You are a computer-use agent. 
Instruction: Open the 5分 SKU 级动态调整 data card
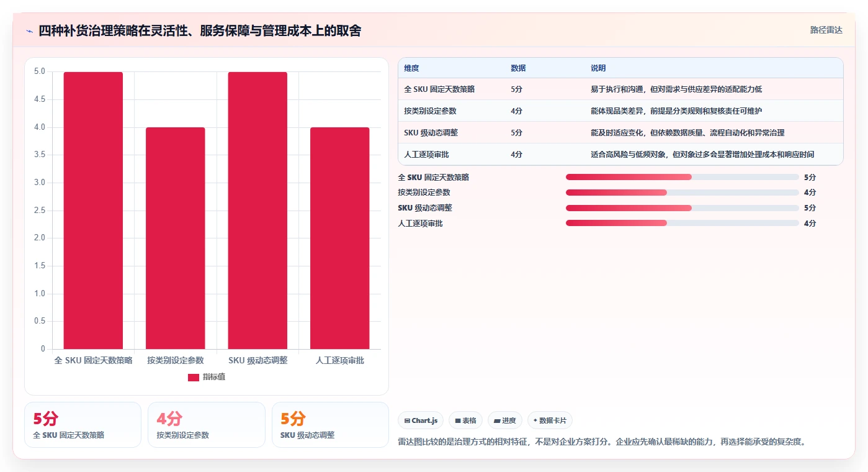click(330, 425)
